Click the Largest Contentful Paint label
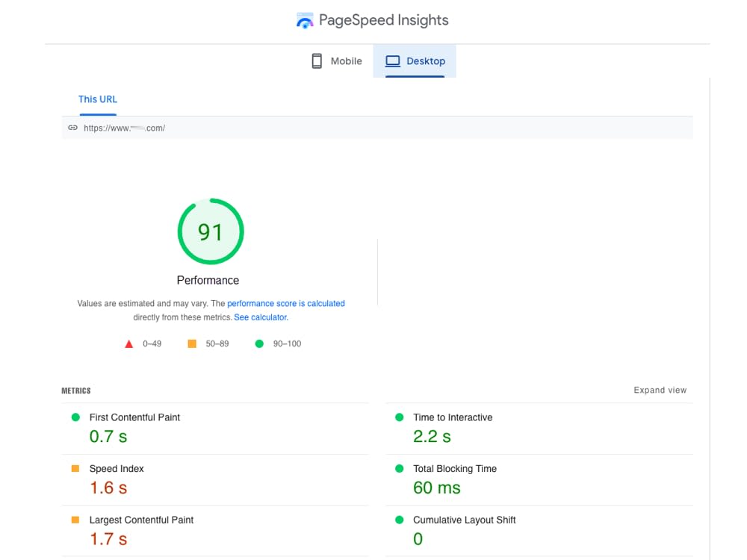This screenshot has width=747, height=560. tap(141, 520)
